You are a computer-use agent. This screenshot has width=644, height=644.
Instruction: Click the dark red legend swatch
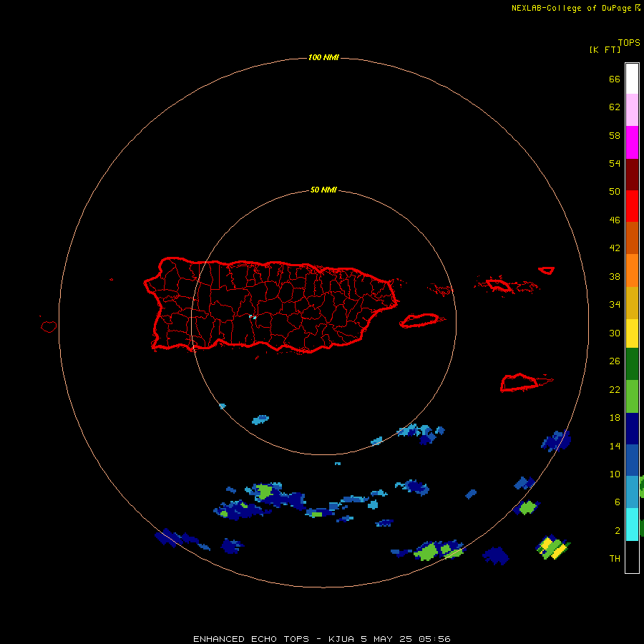tap(632, 175)
